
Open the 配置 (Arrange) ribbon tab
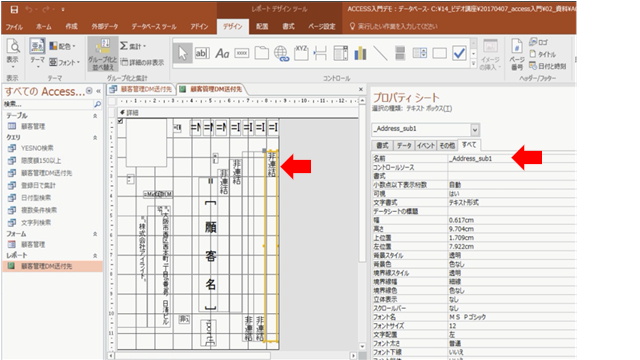[262, 27]
